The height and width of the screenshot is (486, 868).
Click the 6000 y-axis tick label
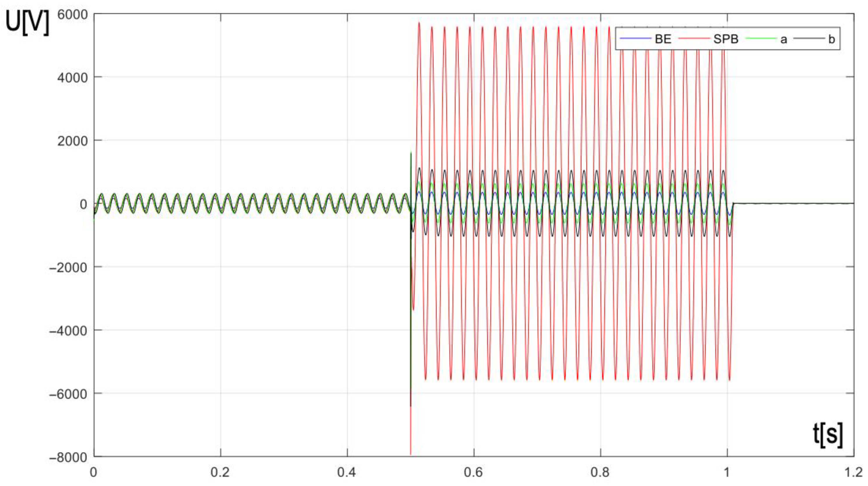point(72,14)
